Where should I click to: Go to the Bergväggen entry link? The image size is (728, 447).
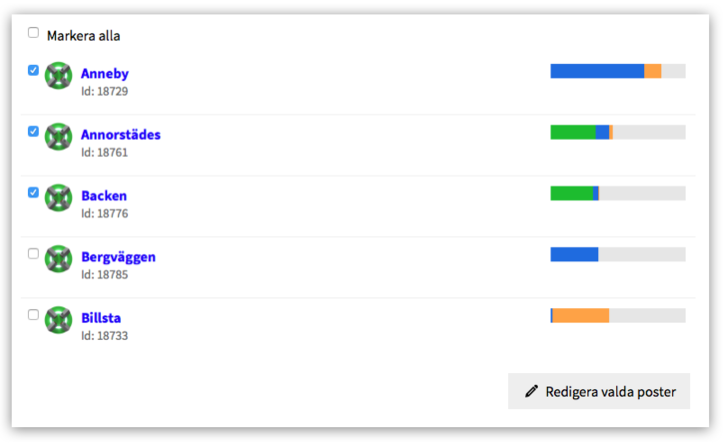pos(118,257)
